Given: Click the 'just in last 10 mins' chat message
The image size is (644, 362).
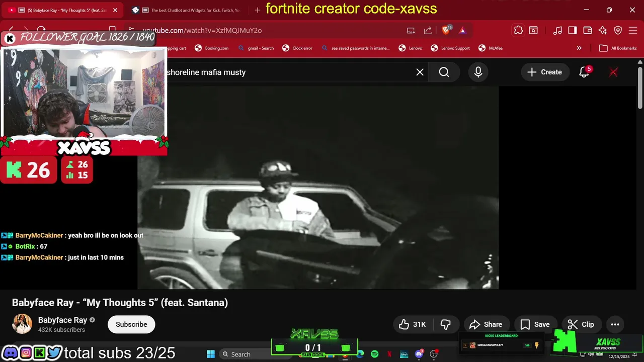Looking at the screenshot, I should pos(62,257).
